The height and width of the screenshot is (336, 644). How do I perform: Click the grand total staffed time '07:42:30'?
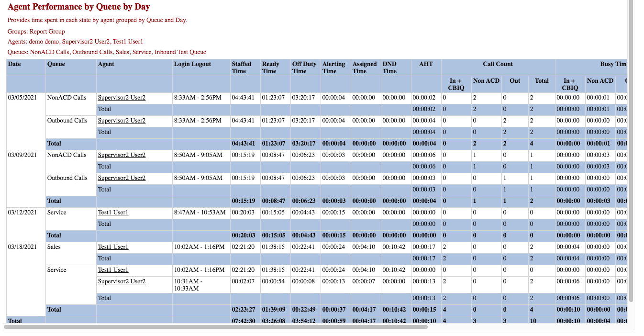244,321
